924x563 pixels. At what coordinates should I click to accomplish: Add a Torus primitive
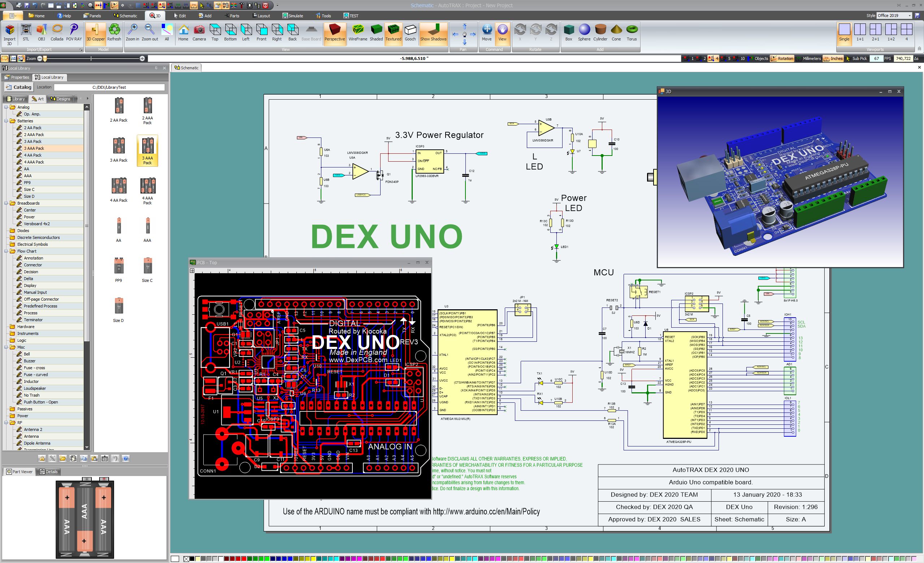point(632,32)
